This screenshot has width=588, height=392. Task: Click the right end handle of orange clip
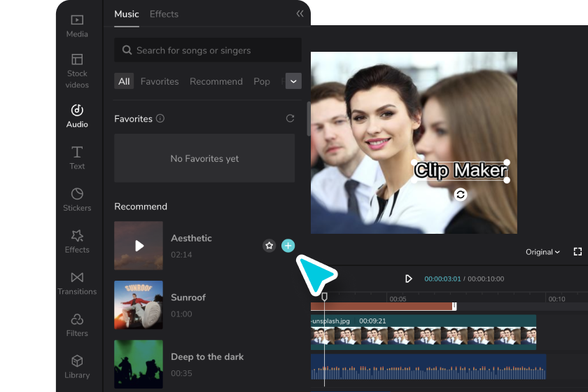(454, 307)
